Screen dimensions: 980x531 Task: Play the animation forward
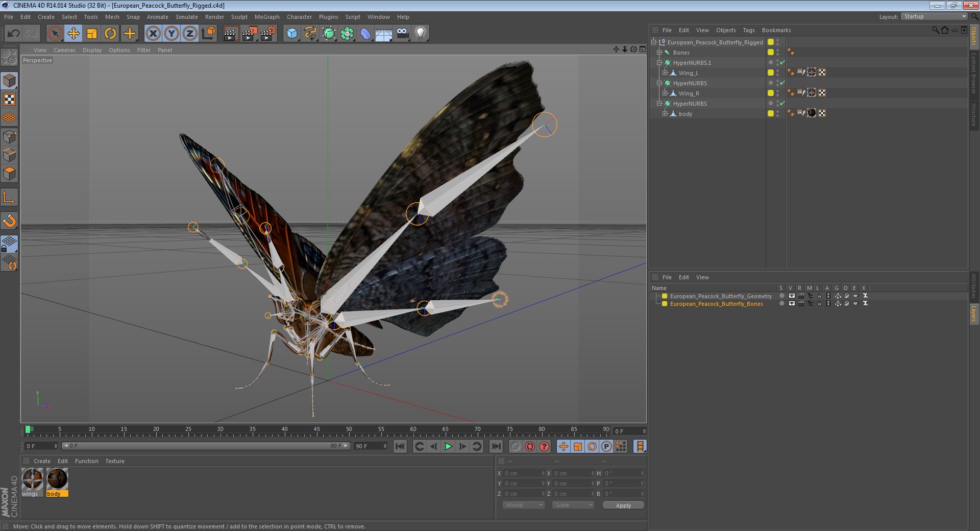(448, 447)
